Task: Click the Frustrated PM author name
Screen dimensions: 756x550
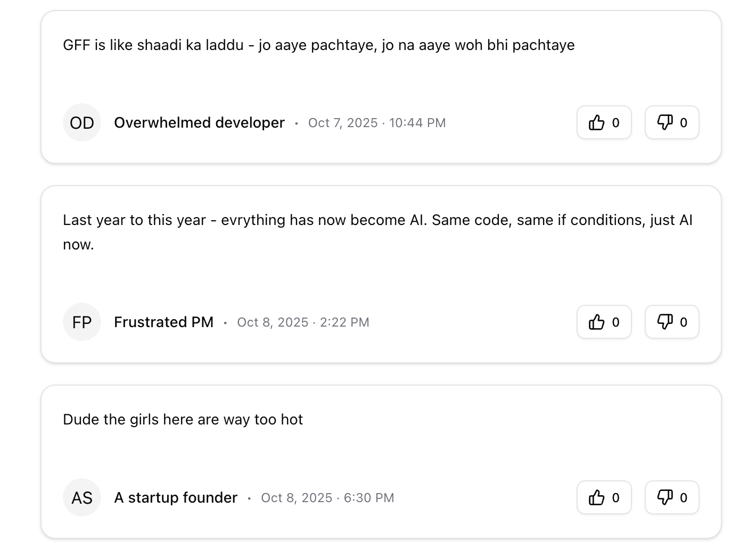Action: coord(163,322)
